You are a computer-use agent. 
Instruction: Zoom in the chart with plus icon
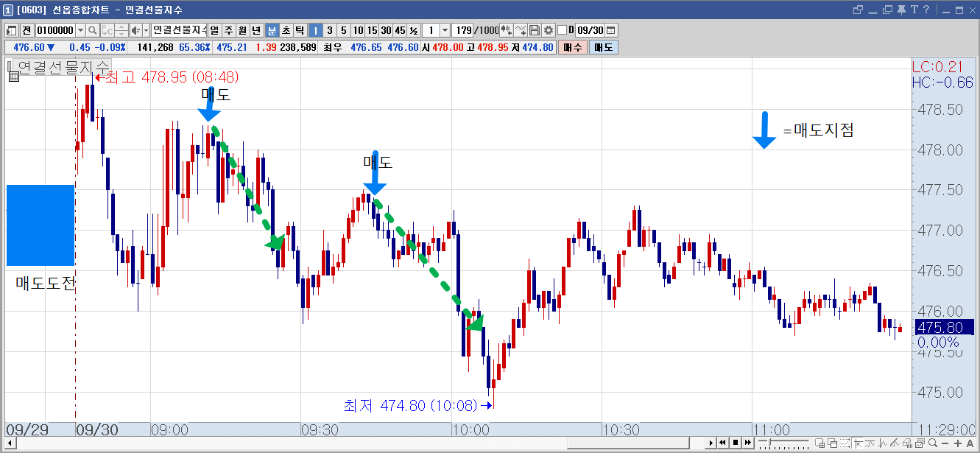957,443
